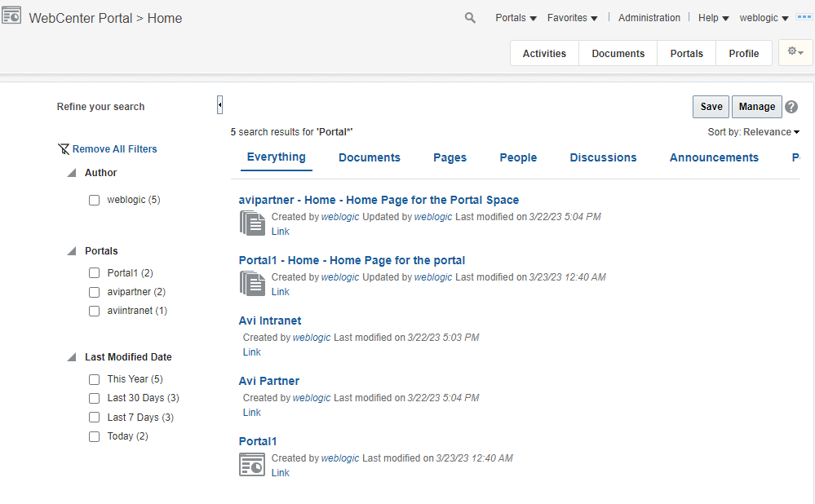The image size is (815, 504).
Task: Click the Save search button
Action: tap(711, 107)
